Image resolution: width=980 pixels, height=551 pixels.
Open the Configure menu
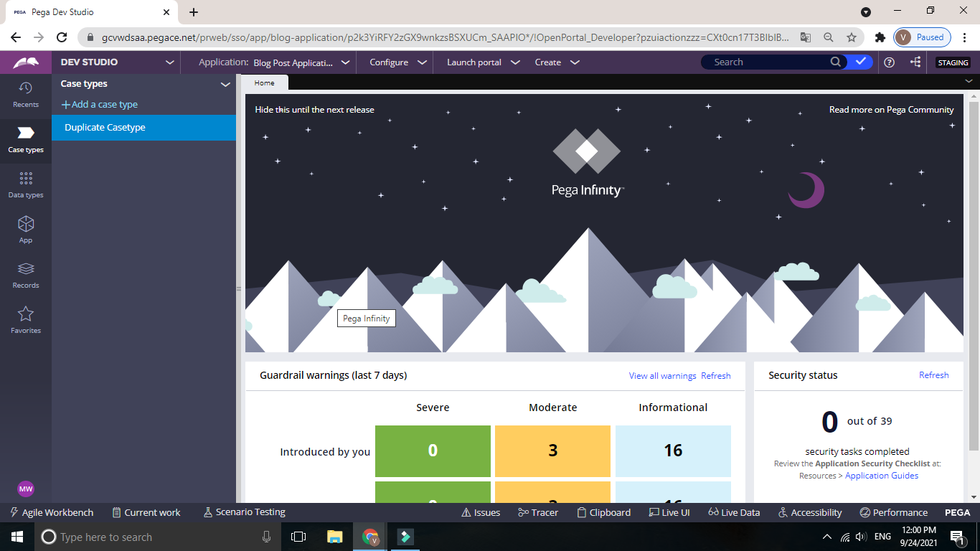point(398,62)
